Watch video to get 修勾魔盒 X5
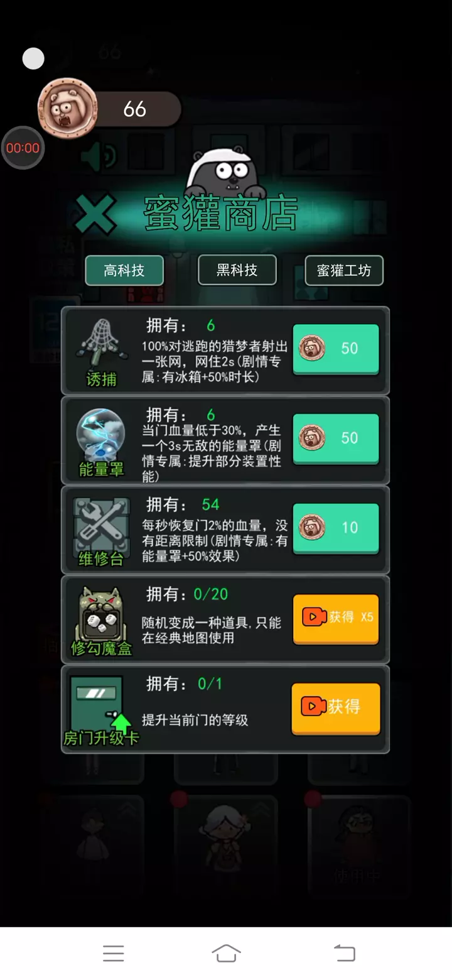Screen dimensions: 452x980 [336, 618]
